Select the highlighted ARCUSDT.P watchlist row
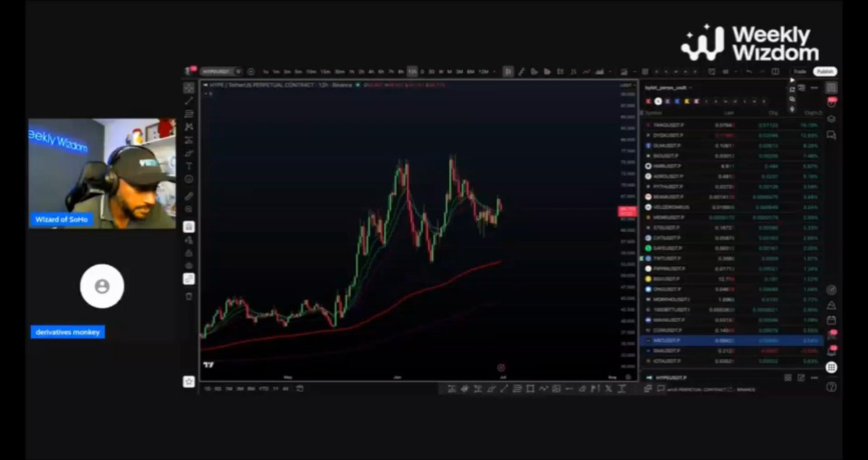The width and height of the screenshot is (868, 460). click(x=733, y=340)
